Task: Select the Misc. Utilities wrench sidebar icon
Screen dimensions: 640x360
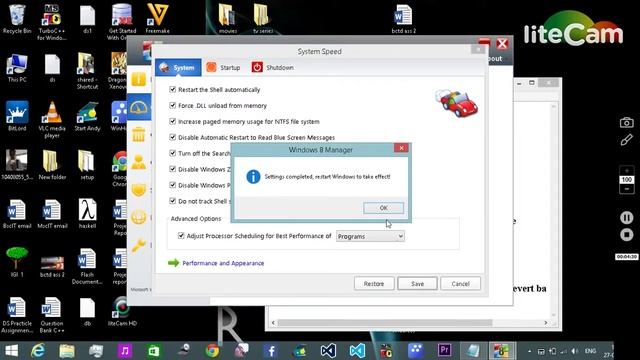Action: pos(139,245)
